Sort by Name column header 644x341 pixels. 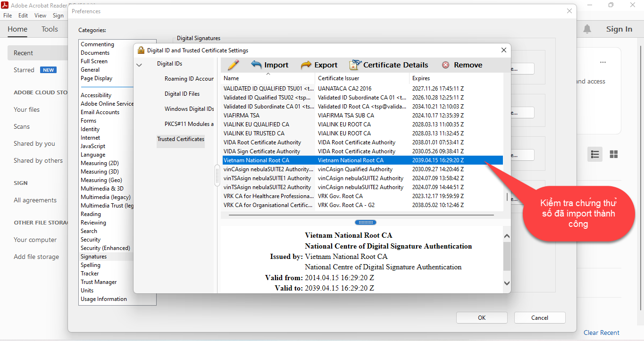pyautogui.click(x=268, y=78)
